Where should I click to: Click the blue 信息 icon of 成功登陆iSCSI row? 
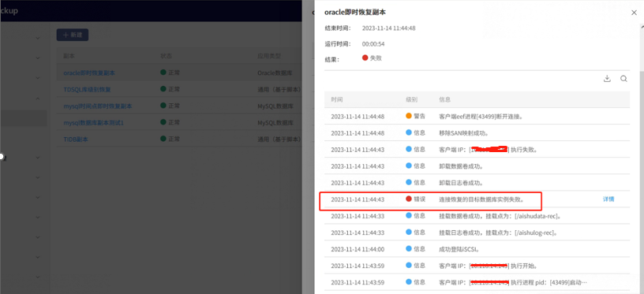409,248
